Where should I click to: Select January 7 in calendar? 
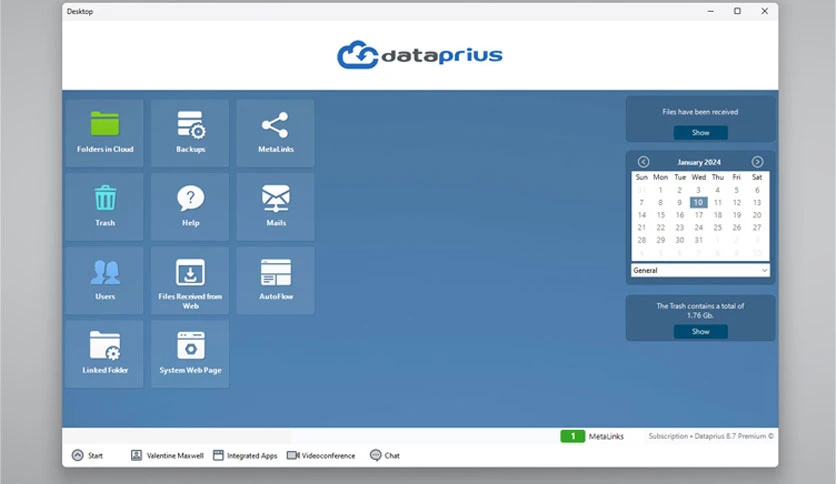[641, 203]
